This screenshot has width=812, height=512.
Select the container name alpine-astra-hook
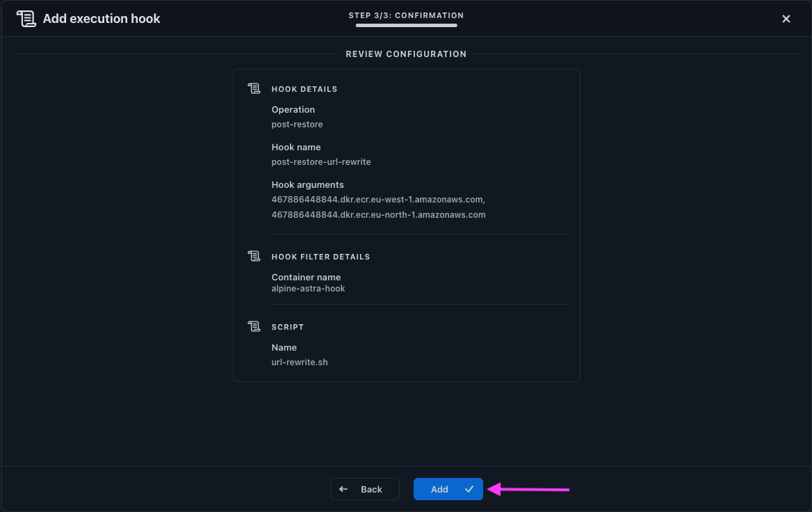tap(308, 288)
